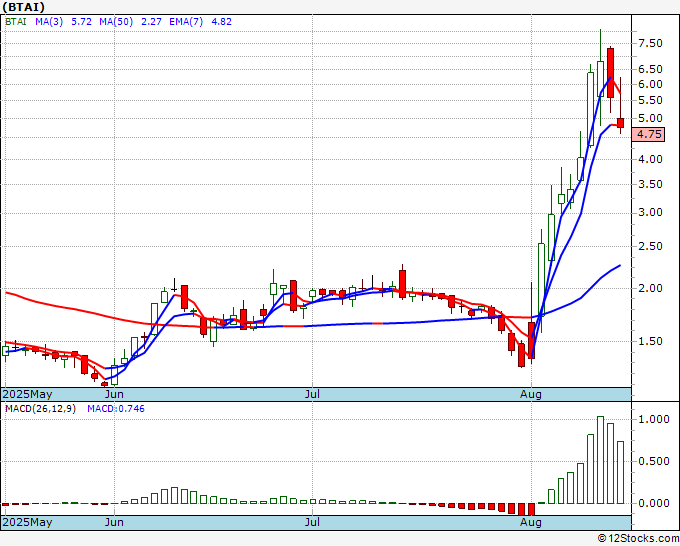Click the 0.000 MACD axis label

pyautogui.click(x=654, y=503)
